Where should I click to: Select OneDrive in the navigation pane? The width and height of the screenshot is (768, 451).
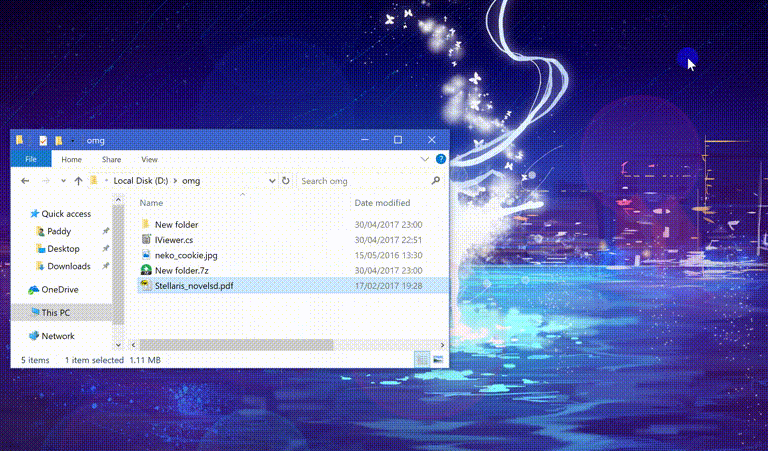(53, 289)
